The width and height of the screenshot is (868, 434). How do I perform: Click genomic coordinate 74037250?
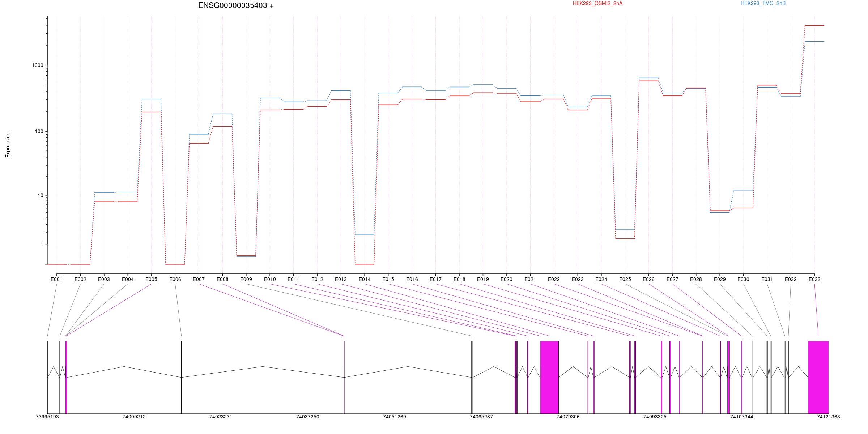coord(308,417)
